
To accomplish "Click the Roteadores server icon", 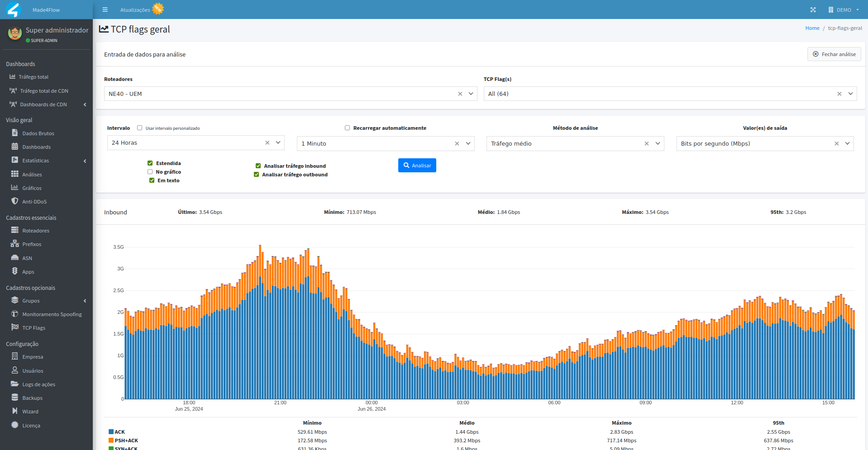I will (x=15, y=230).
